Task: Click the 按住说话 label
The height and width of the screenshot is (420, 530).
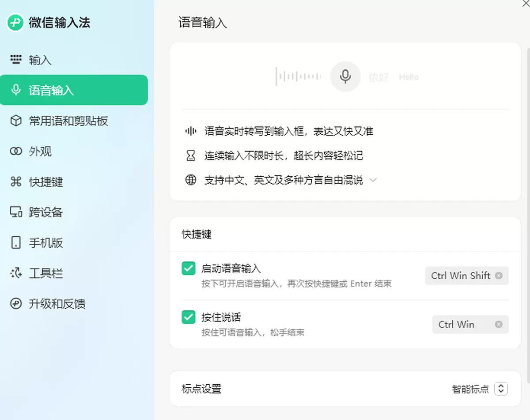Action: pos(221,317)
